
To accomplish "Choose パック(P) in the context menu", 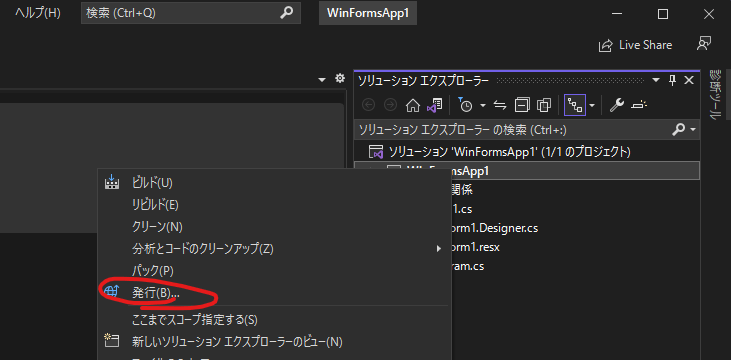I will tap(274, 270).
